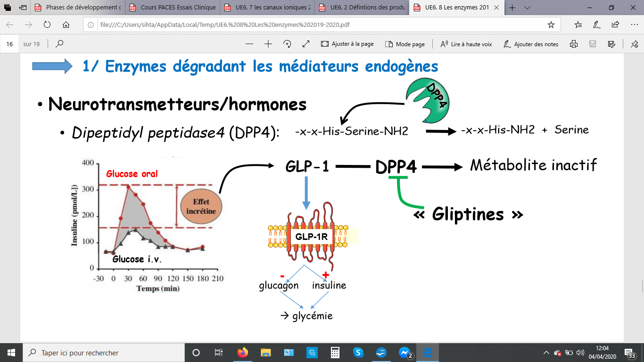644x362 pixels.
Task: Open a new browser tab
Action: point(512,8)
